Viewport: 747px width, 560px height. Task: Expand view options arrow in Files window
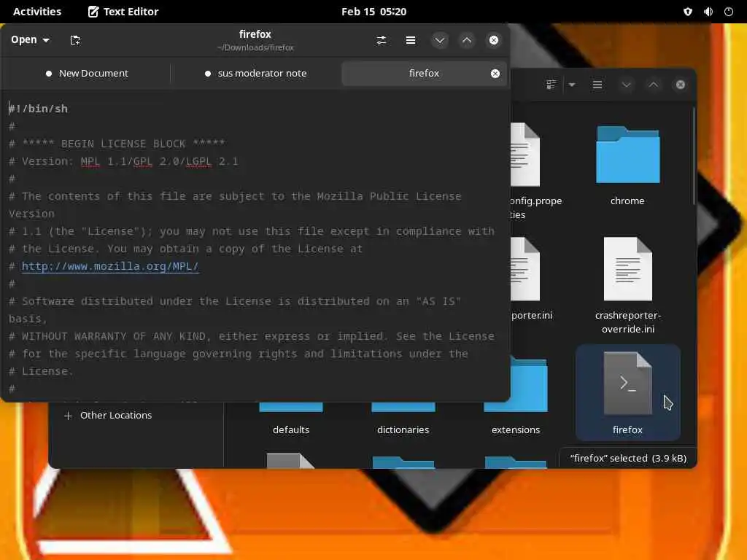click(572, 85)
